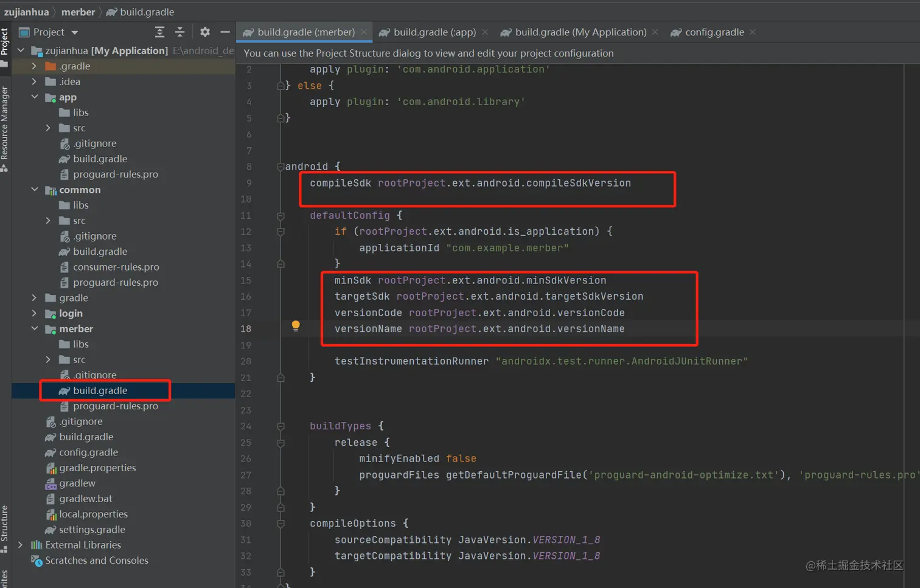Image resolution: width=920 pixels, height=588 pixels.
Task: Expand all nodes in the Project panel
Action: (159, 32)
